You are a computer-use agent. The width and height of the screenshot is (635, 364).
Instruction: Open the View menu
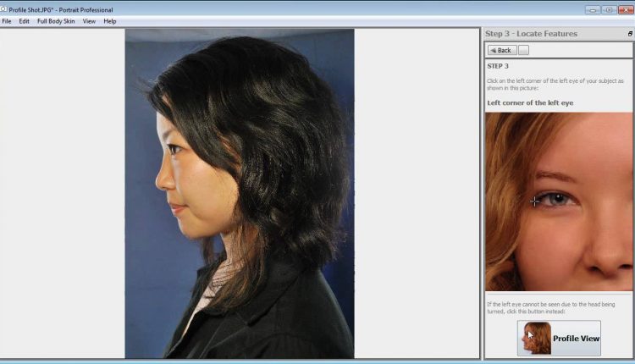pyautogui.click(x=89, y=21)
